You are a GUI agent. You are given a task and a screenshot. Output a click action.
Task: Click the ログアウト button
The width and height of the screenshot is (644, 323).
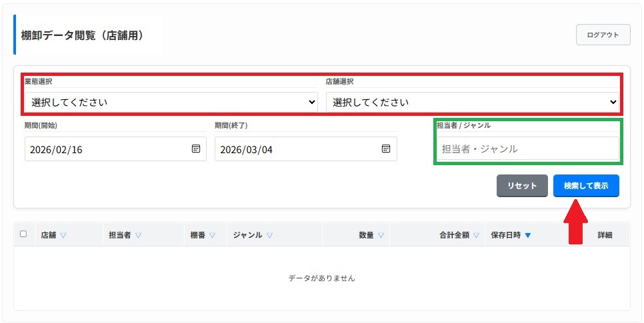(x=603, y=35)
